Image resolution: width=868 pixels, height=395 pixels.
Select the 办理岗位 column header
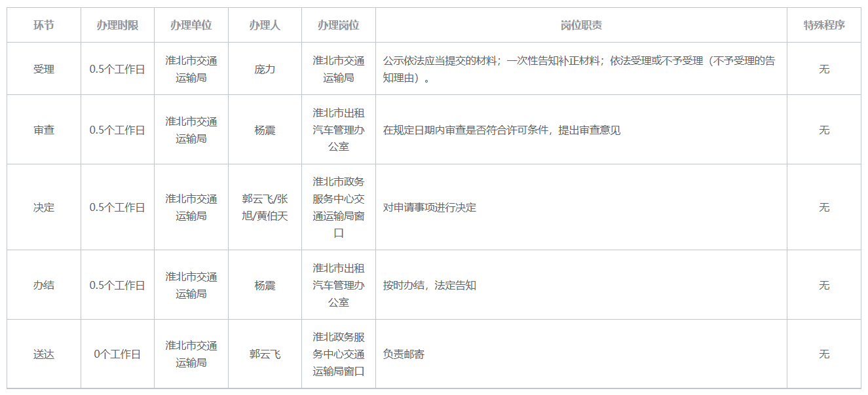(x=339, y=26)
